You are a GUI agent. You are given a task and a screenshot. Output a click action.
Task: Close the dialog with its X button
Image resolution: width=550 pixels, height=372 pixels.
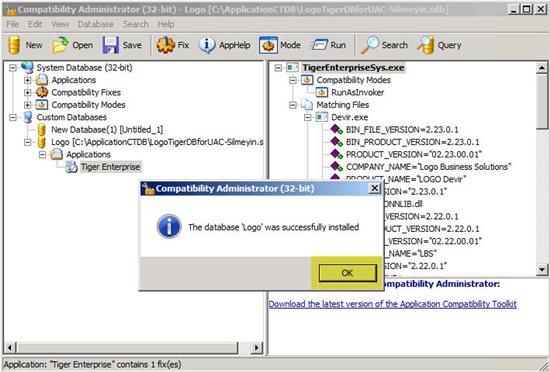375,188
